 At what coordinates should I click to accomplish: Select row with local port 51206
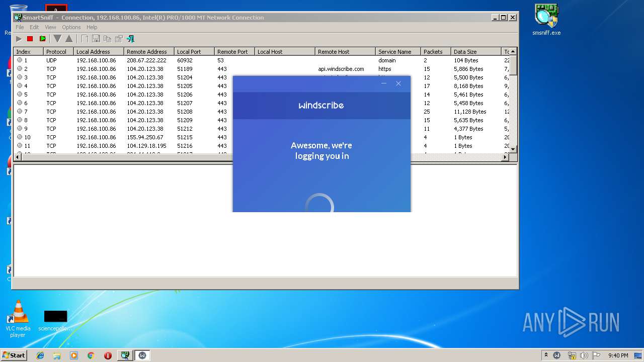tap(262, 95)
